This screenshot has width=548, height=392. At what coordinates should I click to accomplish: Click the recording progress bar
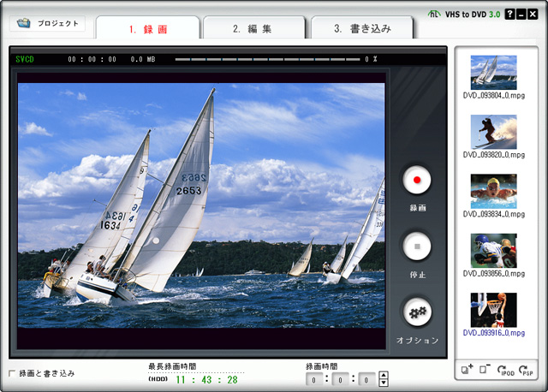point(267,59)
